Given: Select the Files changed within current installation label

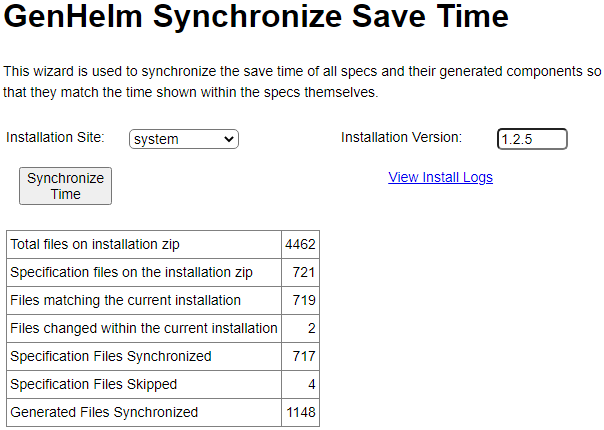Looking at the screenshot, I should [143, 328].
